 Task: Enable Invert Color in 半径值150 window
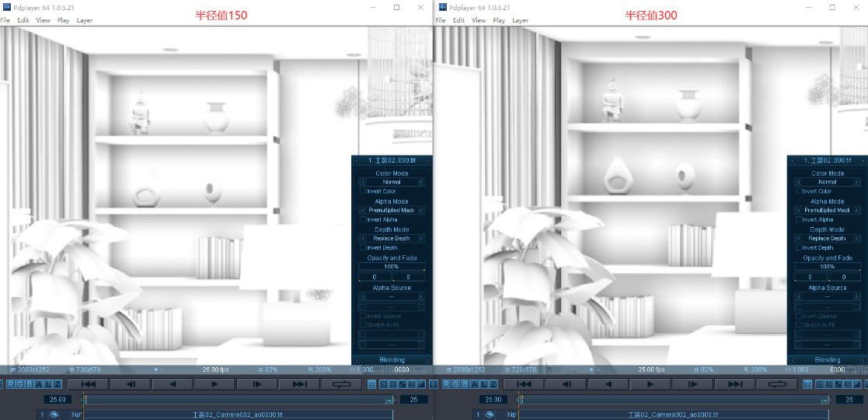click(362, 191)
